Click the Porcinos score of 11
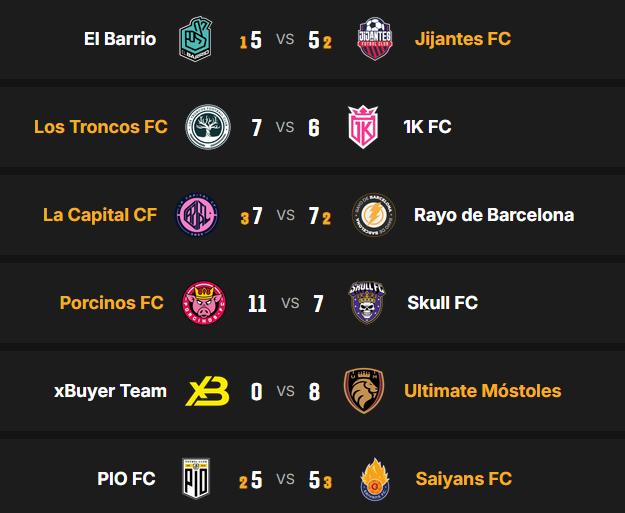625x513 pixels. pyautogui.click(x=257, y=303)
